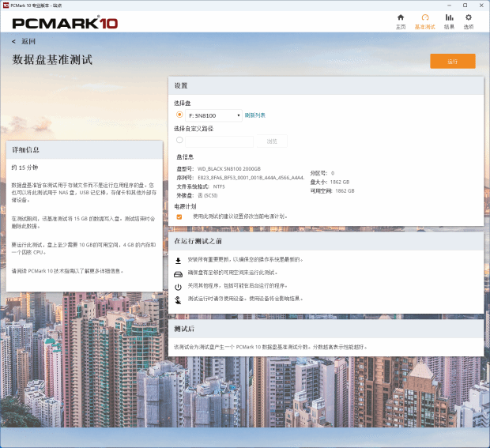Click the do-not-touch hand icon
The image size is (490, 448).
click(178, 300)
